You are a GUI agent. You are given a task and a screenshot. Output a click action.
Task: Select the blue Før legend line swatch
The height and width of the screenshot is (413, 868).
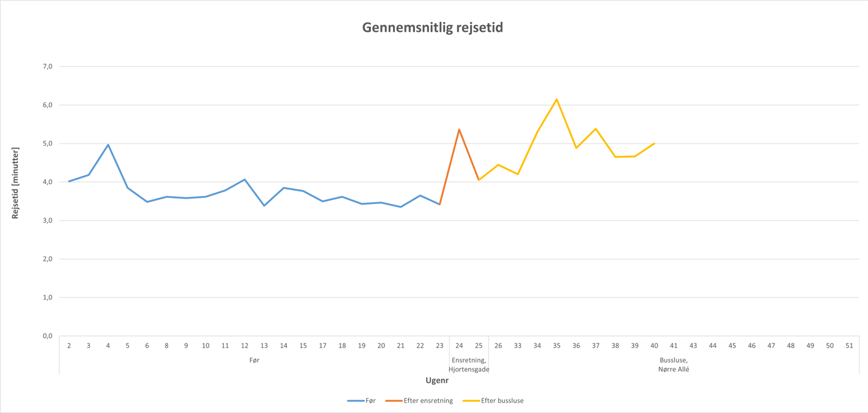coord(355,401)
